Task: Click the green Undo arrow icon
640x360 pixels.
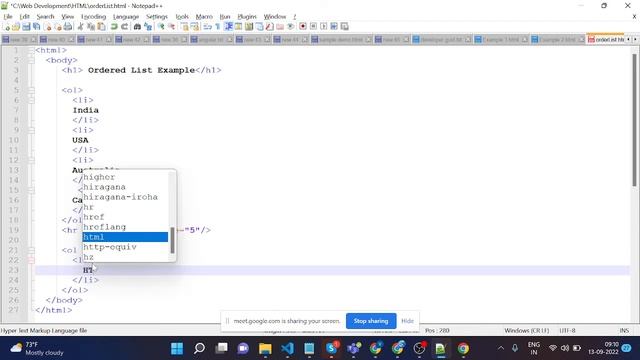Action: tap(114, 27)
